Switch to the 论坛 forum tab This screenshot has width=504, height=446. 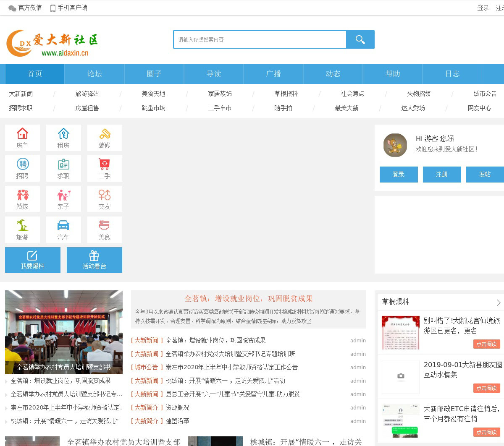tap(94, 74)
